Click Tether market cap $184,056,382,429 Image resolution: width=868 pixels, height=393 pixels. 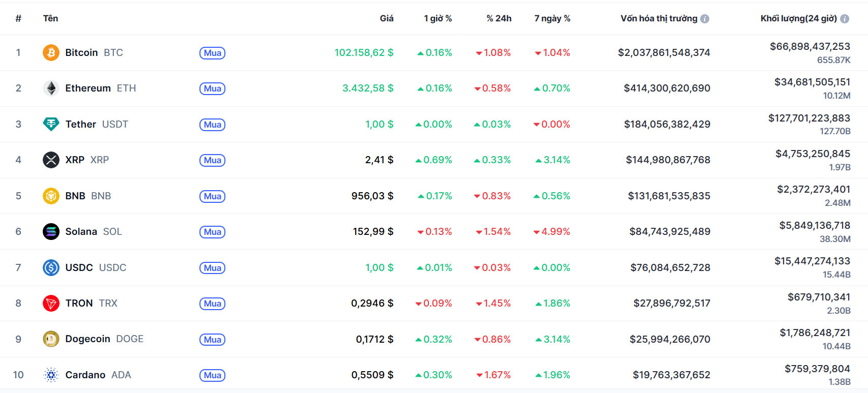point(667,124)
